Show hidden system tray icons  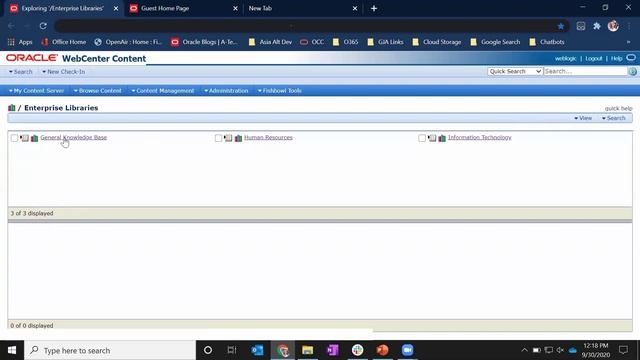[x=524, y=350]
